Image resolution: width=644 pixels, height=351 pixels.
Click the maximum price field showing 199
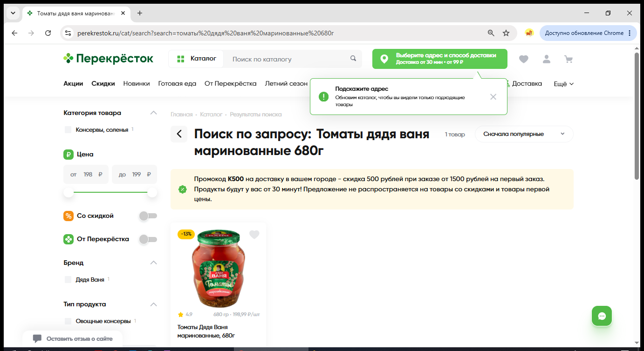135,175
